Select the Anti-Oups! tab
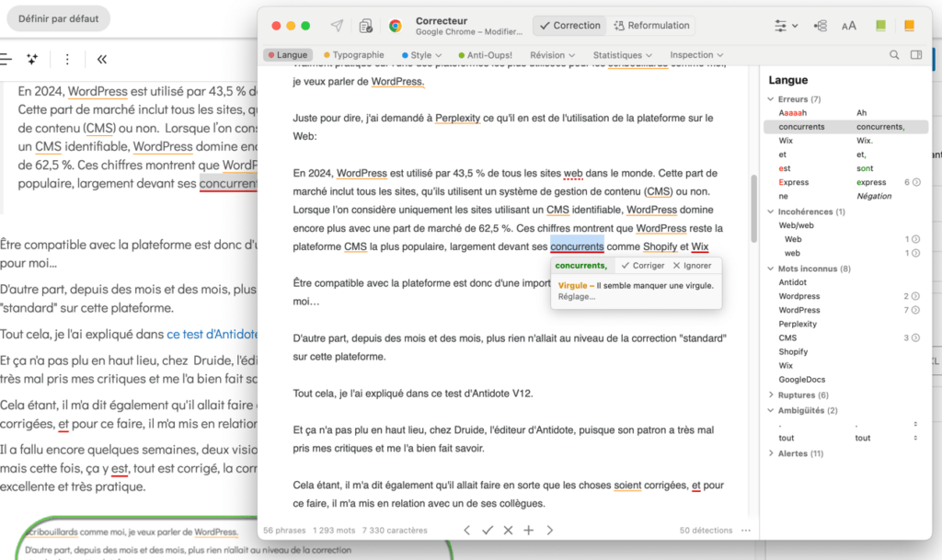Image resolution: width=942 pixels, height=560 pixels. 486,54
